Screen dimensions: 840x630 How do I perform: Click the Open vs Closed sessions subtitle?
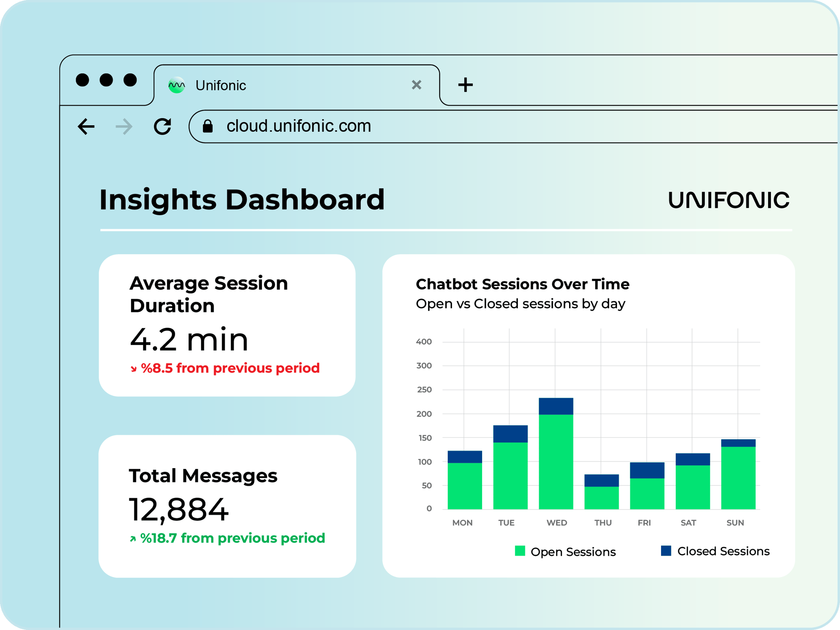coord(520,304)
